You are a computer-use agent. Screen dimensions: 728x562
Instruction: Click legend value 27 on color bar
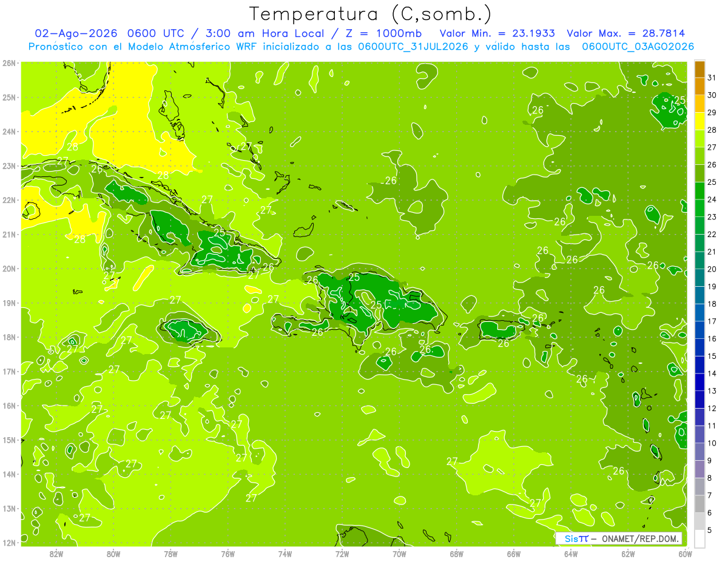pyautogui.click(x=712, y=147)
